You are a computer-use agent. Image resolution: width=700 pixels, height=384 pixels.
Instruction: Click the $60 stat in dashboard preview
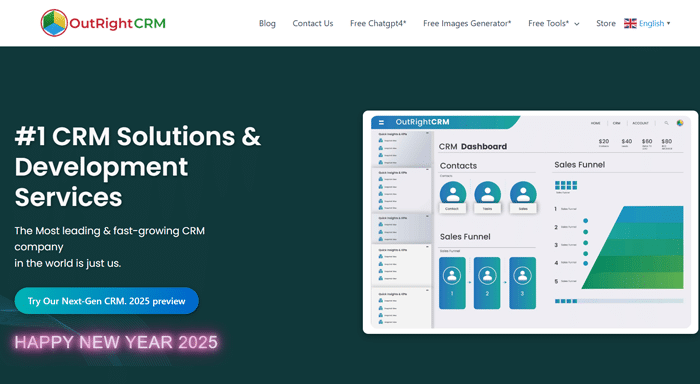click(x=647, y=143)
